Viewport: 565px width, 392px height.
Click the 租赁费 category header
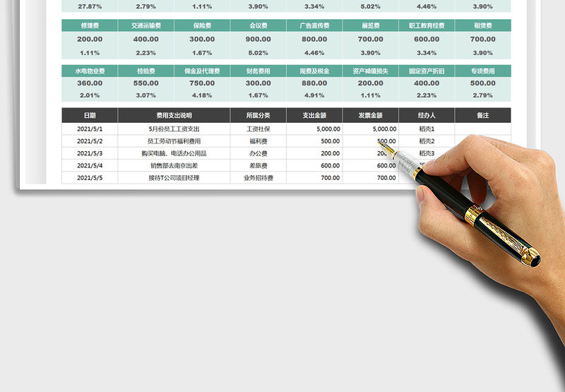(483, 25)
